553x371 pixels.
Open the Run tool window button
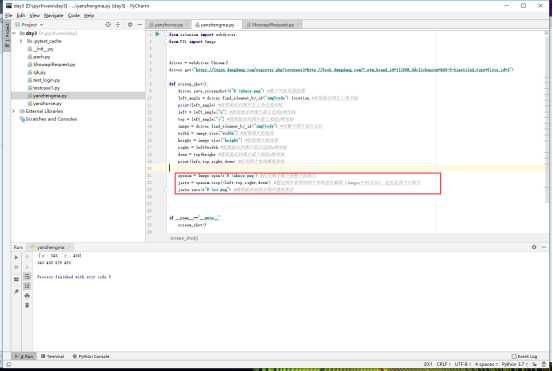[x=25, y=356]
